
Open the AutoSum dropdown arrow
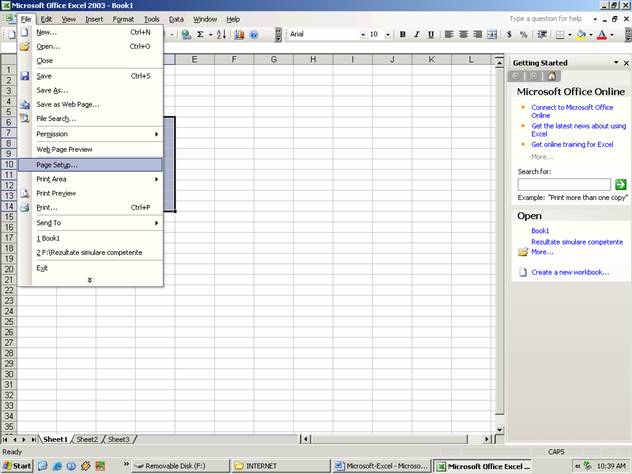[x=210, y=35]
